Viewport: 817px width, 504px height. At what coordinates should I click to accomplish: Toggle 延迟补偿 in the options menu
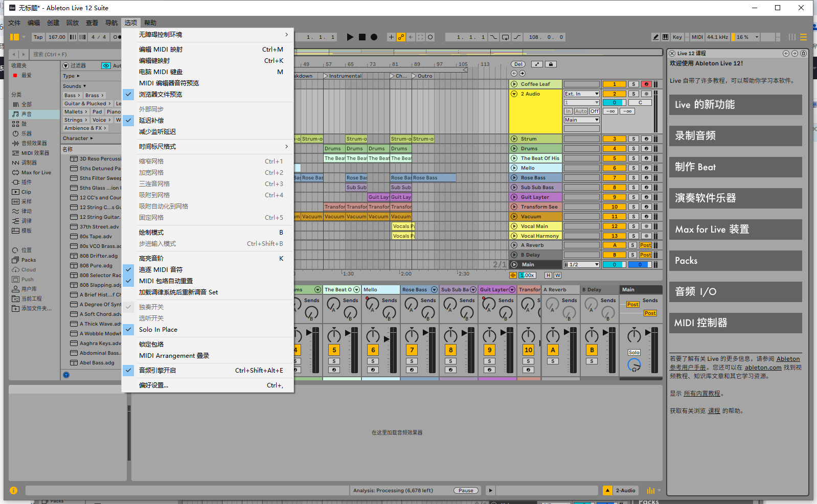pyautogui.click(x=151, y=121)
